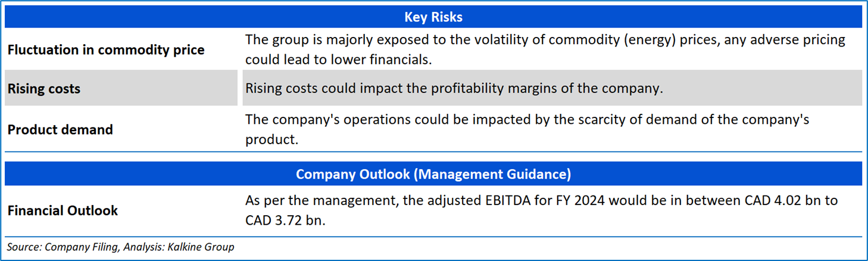Image resolution: width=868 pixels, height=261 pixels.
Task: Click the adjusted EBITDA guidance sentence
Action: pos(541,210)
